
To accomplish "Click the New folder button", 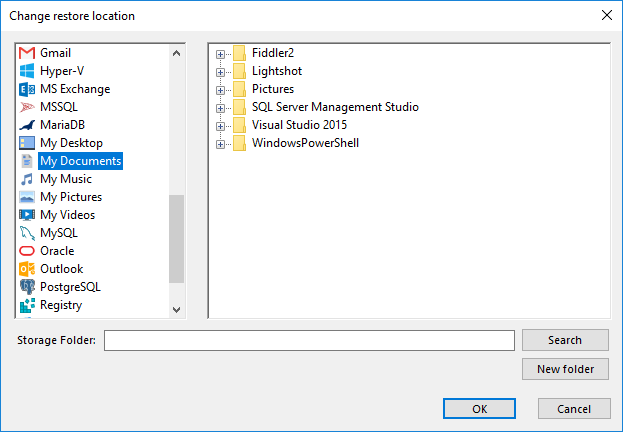I will pyautogui.click(x=565, y=369).
